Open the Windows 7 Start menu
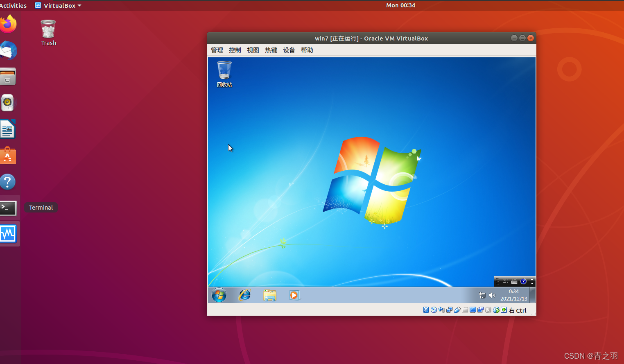 (x=219, y=295)
